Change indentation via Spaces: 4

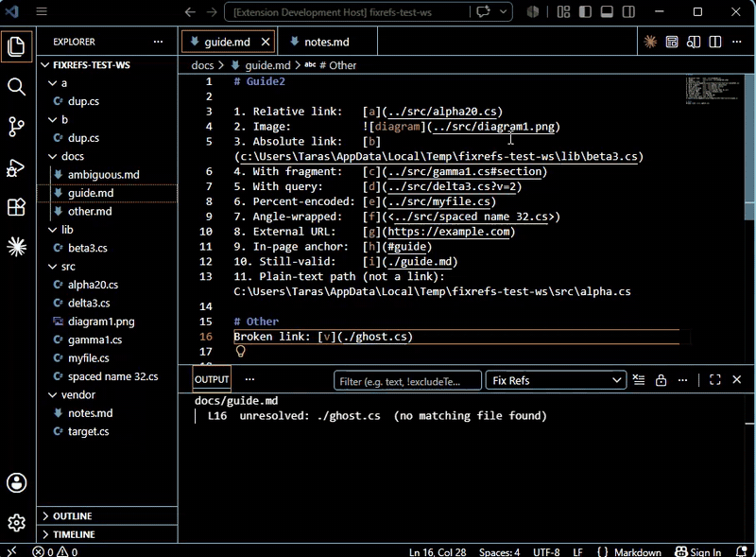500,551
